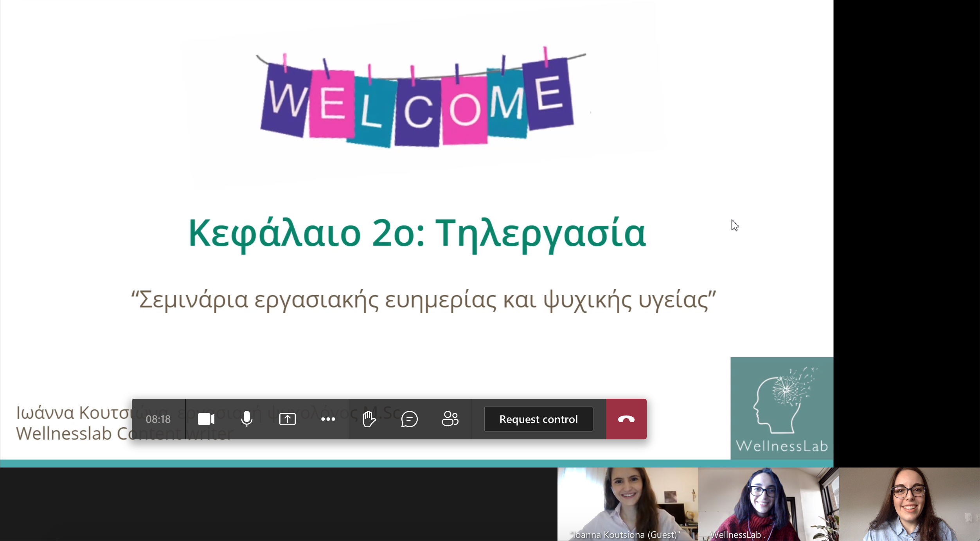The image size is (980, 541).
Task: Click the WELCOME banner image
Action: tap(421, 98)
